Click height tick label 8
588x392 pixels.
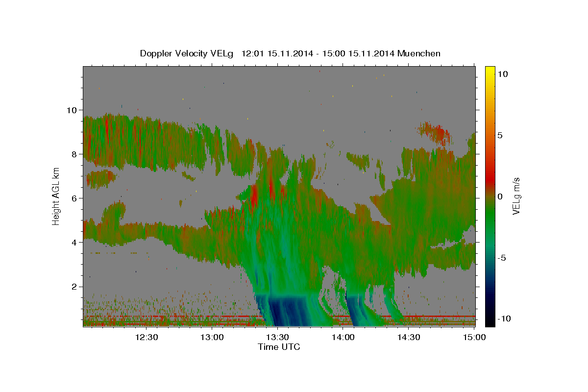click(75, 154)
